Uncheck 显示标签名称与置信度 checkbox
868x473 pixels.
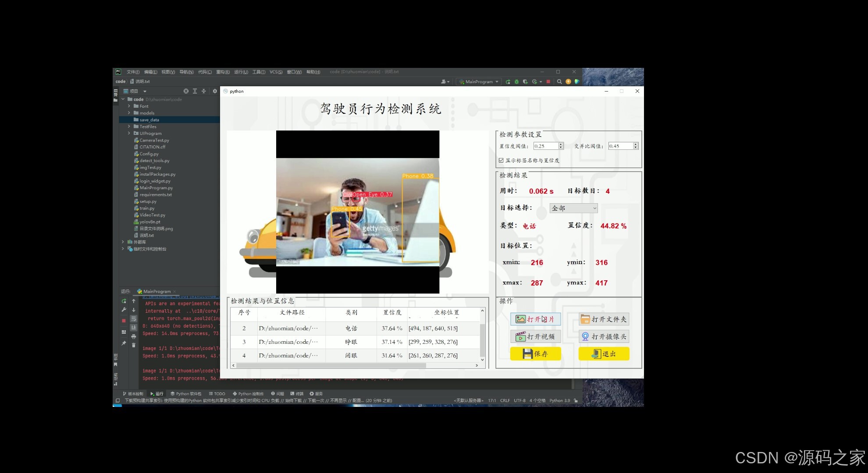coord(501,160)
